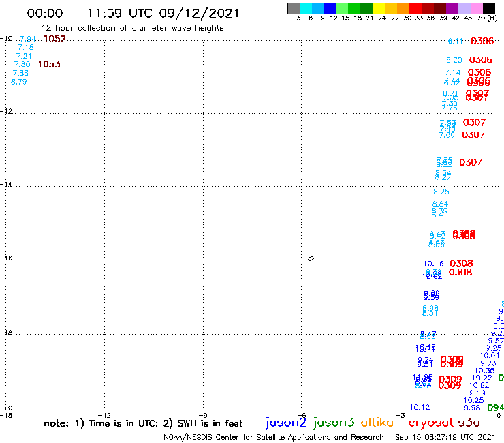Click the purple legend swatch

coord(452,8)
